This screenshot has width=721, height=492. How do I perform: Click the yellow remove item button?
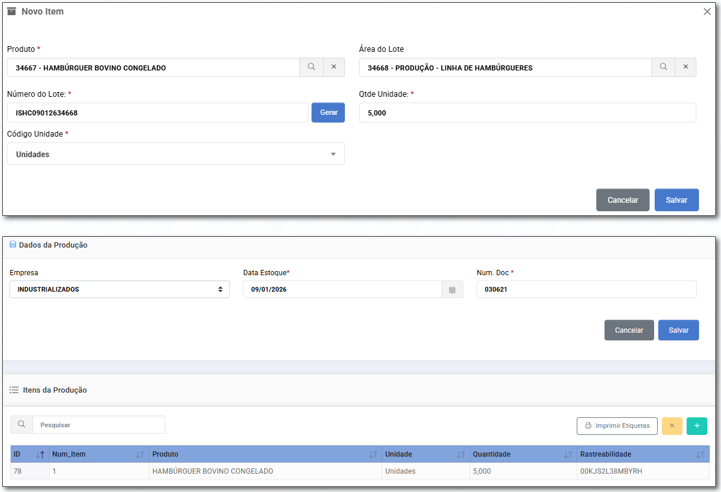[672, 426]
